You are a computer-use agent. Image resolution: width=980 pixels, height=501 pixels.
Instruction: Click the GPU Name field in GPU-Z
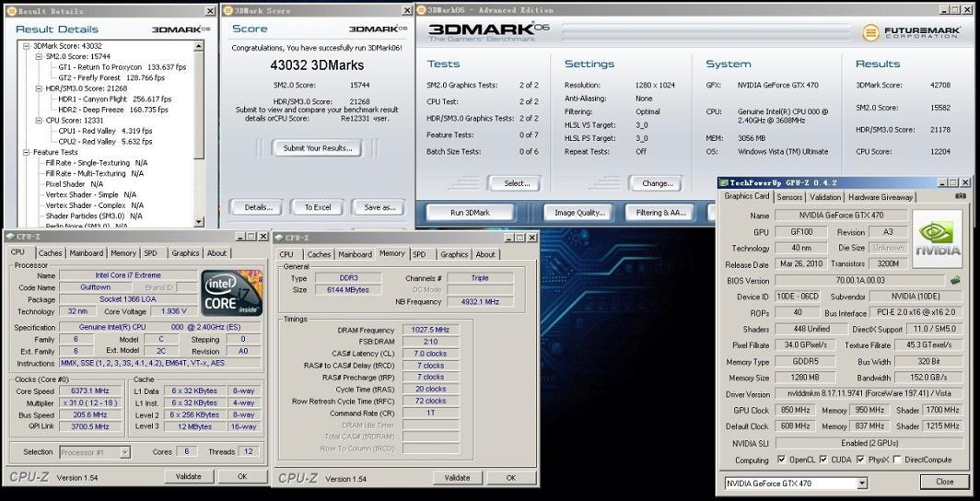pos(841,215)
